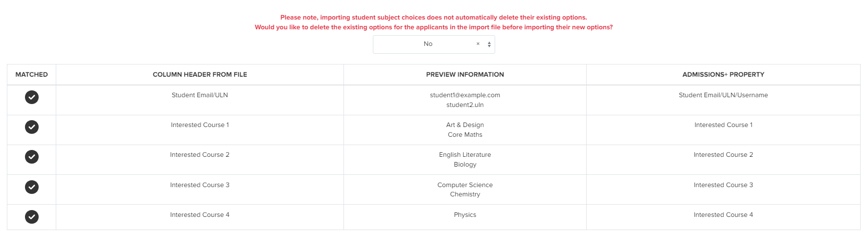Click the MATCHED column header
Screen dimensions: 868x233
tap(32, 75)
